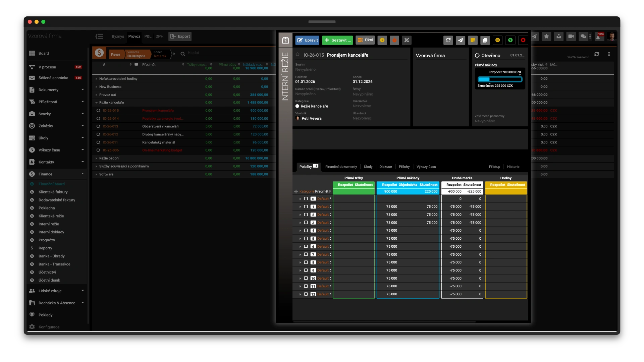Click the paper plane send icon in detail toolbar
644x362 pixels.
click(460, 40)
